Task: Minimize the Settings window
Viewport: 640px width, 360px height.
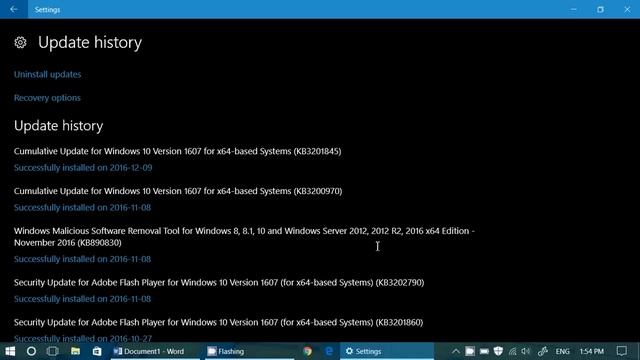Action: click(573, 9)
